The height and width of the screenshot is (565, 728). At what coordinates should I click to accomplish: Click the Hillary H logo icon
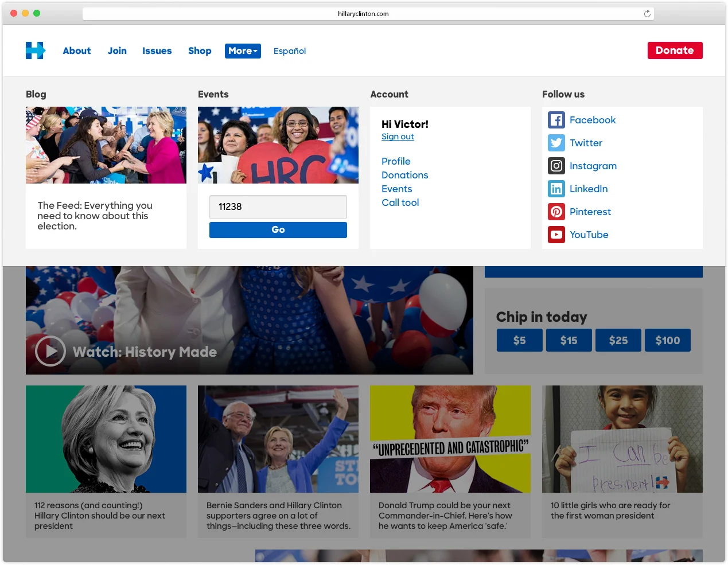(x=36, y=50)
